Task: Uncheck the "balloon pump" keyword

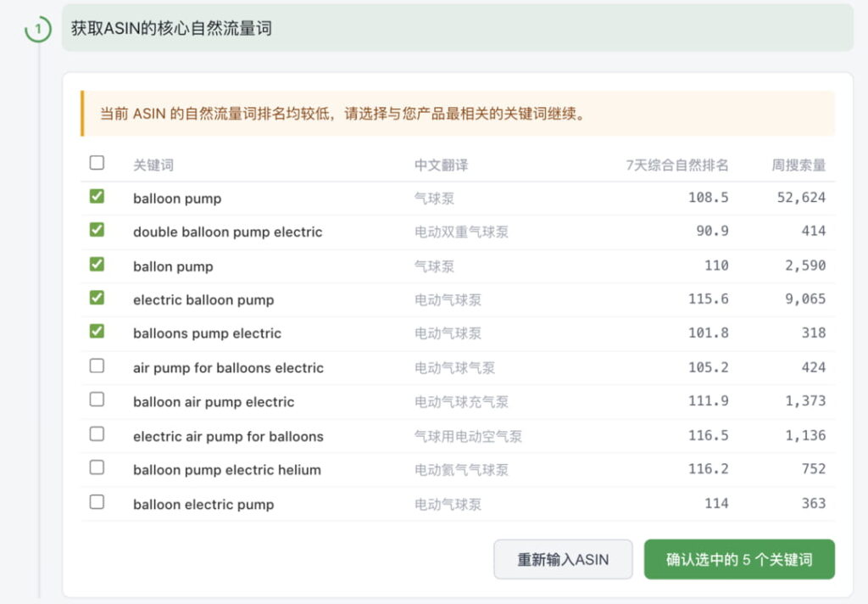Action: (97, 196)
